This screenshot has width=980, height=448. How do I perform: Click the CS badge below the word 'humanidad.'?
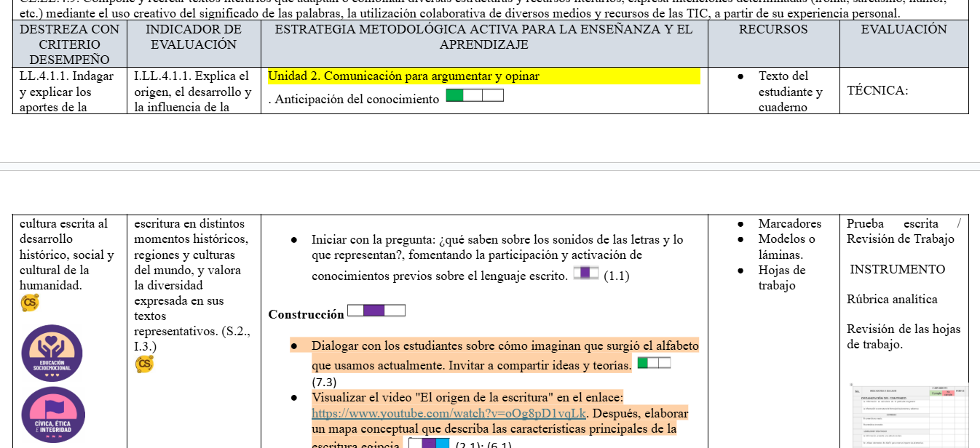point(30,303)
